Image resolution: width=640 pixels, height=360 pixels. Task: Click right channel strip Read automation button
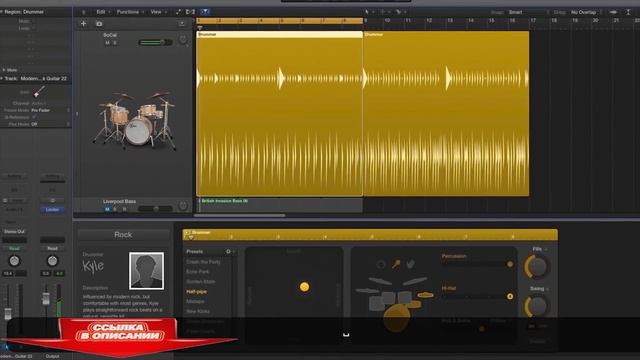pos(52,248)
